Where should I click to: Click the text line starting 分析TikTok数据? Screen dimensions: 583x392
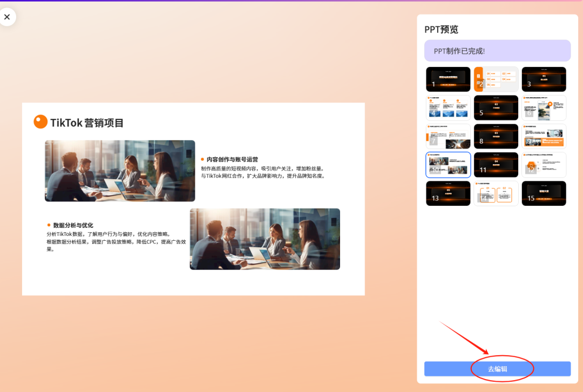109,234
